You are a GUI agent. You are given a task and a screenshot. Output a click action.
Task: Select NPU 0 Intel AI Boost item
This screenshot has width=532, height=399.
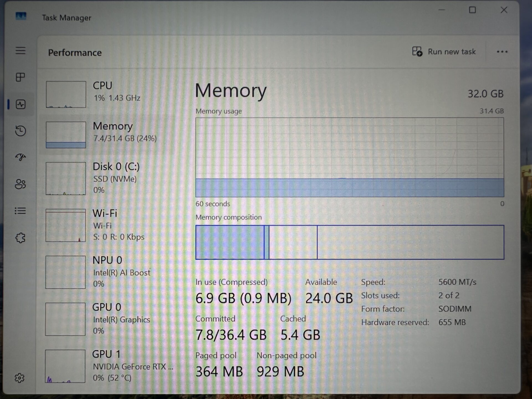click(x=111, y=272)
